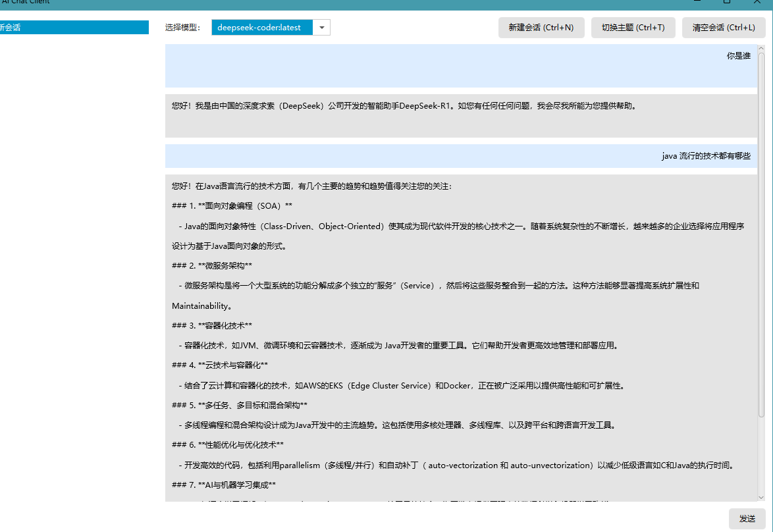This screenshot has height=532, width=773.
Task: Start a new chat with 新建会话 (Ctrl+N)
Action: (541, 28)
